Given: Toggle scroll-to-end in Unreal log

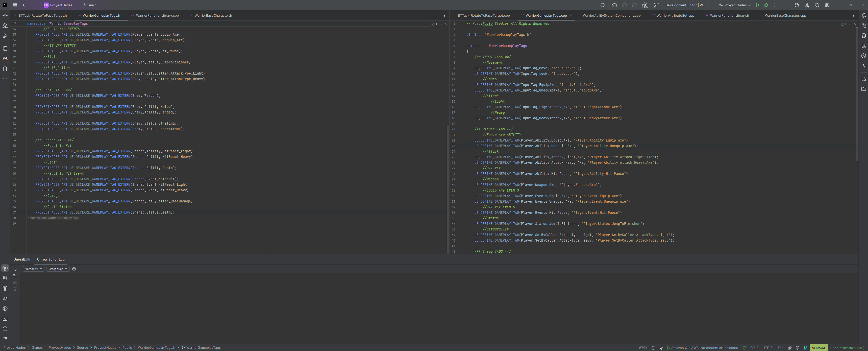Looking at the screenshot, I should (15, 276).
